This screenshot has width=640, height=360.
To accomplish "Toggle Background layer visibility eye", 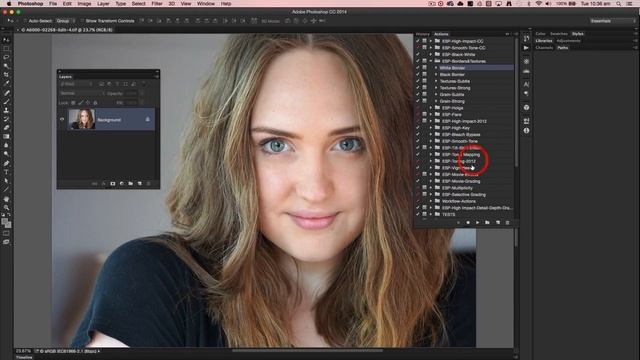I will pos(62,119).
